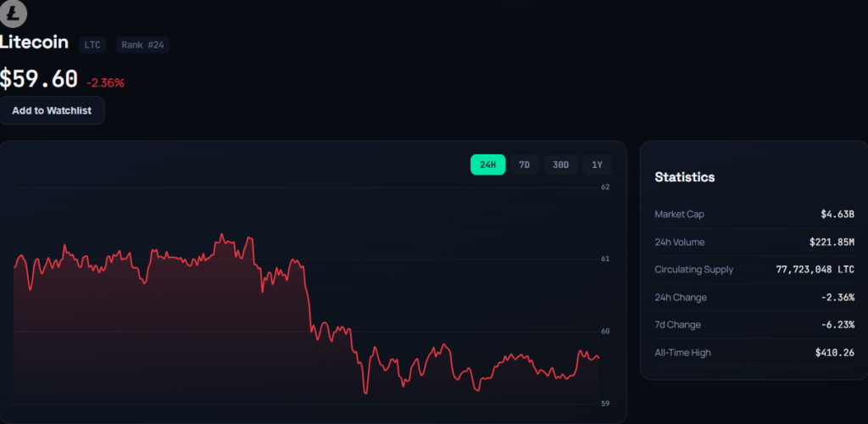Click the Circulating Supply label
This screenshot has height=424, width=868.
(x=693, y=270)
